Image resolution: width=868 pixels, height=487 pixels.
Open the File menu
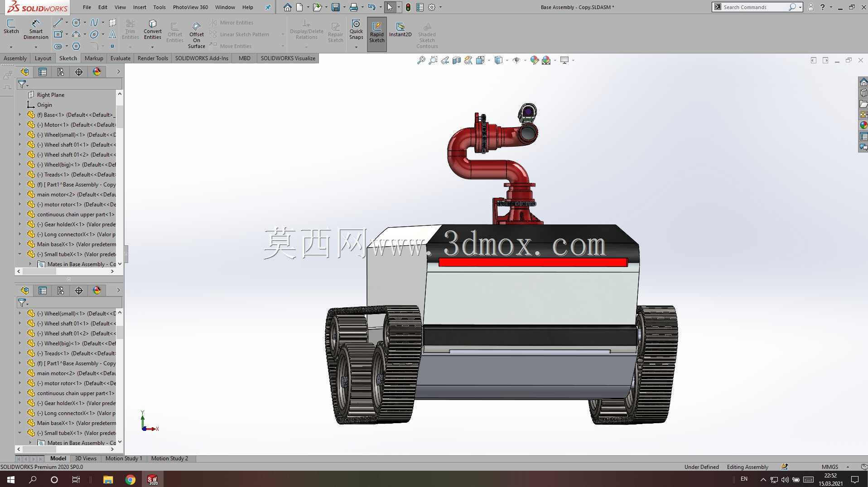click(x=87, y=7)
